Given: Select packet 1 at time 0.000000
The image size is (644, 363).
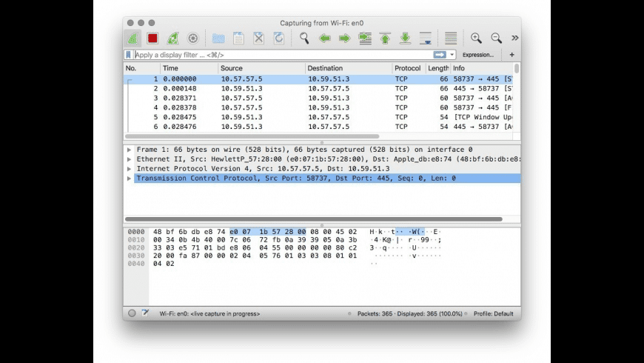Looking at the screenshot, I should tap(318, 79).
